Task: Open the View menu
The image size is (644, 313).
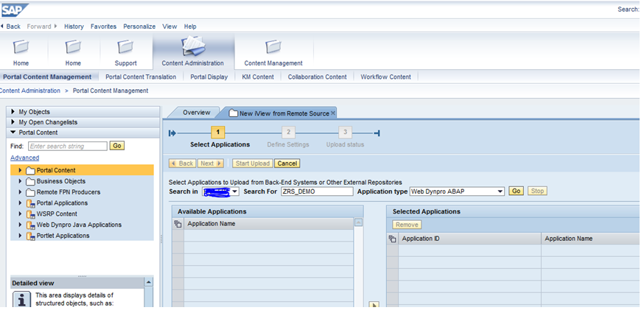Action: point(169,27)
